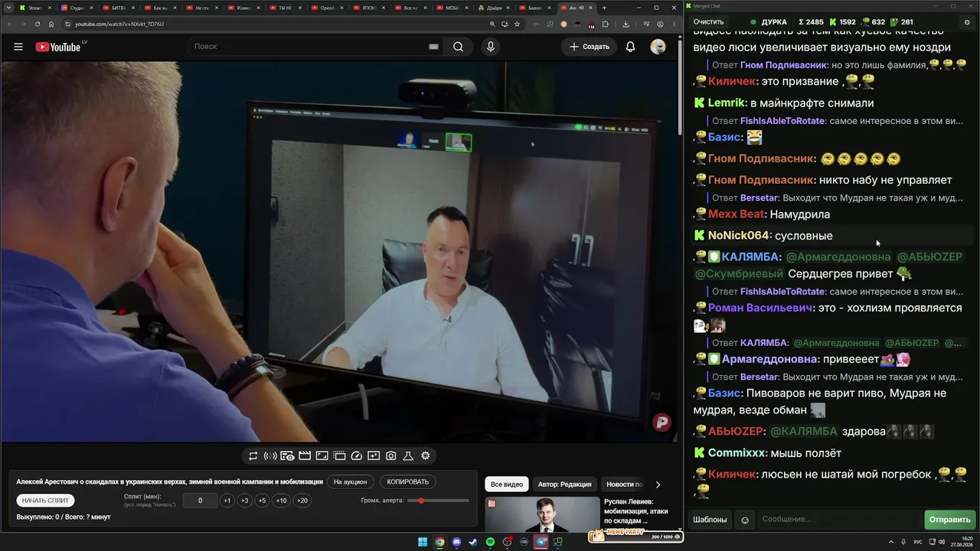Open the browser tab search dropdown arrow
The width and height of the screenshot is (980, 551).
click(x=8, y=8)
